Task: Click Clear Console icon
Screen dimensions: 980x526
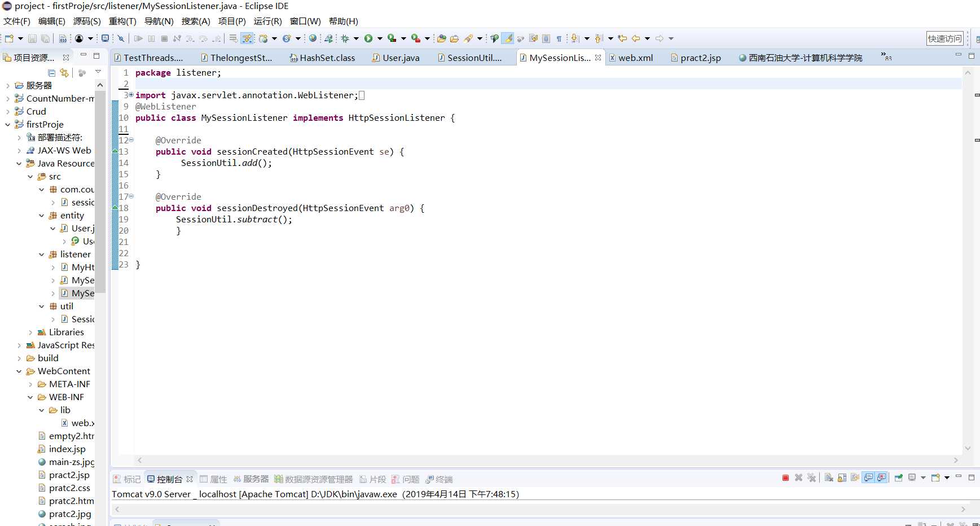Action: (829, 477)
